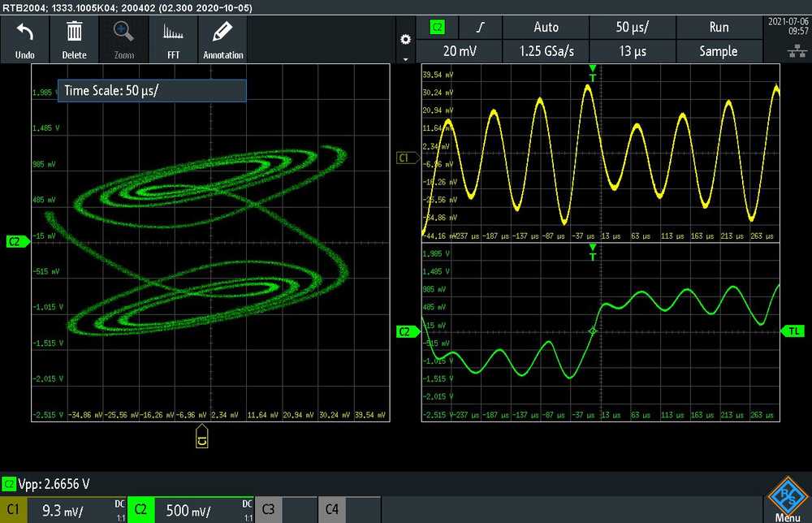Click the Time Scale: 50 µs/ tooltip box
812x523 pixels.
click(x=152, y=91)
